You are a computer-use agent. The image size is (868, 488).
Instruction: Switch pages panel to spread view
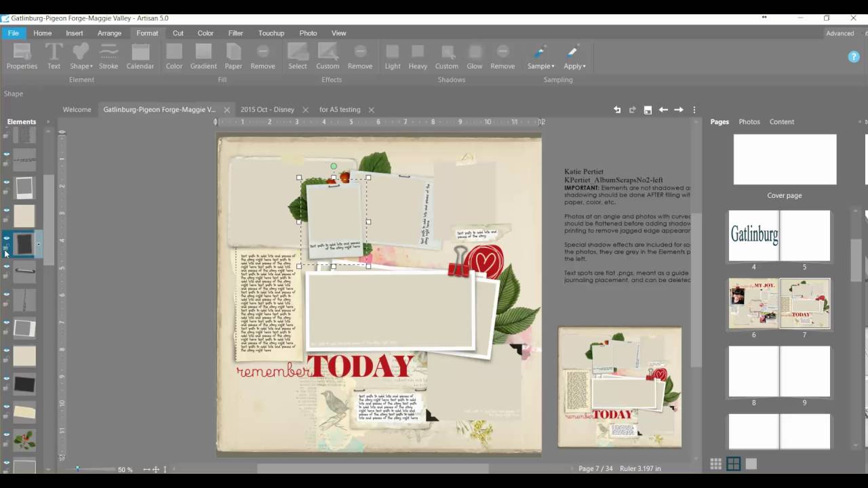click(734, 464)
